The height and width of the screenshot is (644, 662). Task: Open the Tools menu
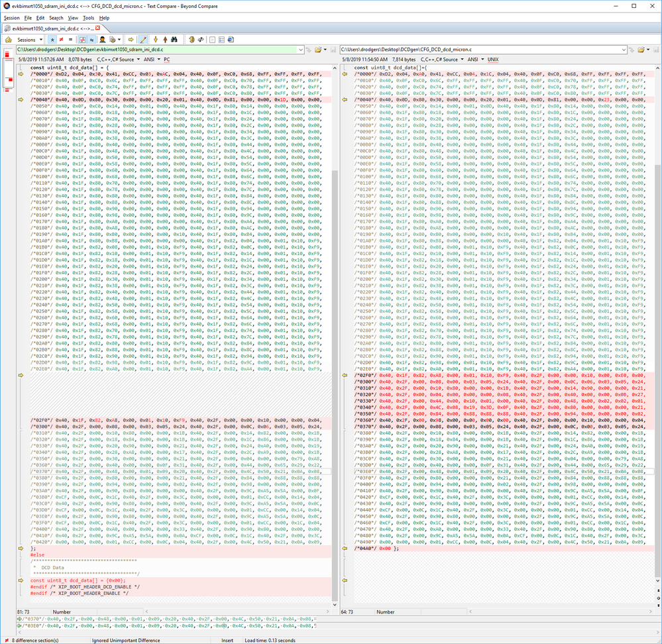click(x=88, y=18)
